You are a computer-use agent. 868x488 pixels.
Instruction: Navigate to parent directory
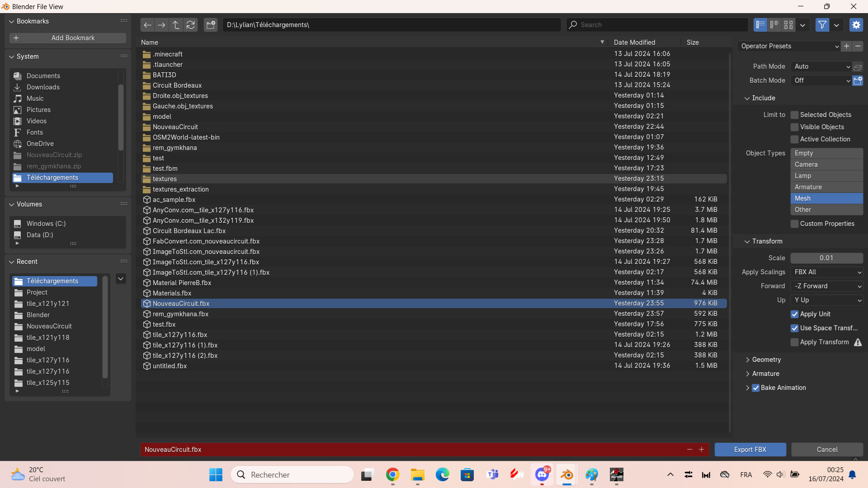pos(176,25)
